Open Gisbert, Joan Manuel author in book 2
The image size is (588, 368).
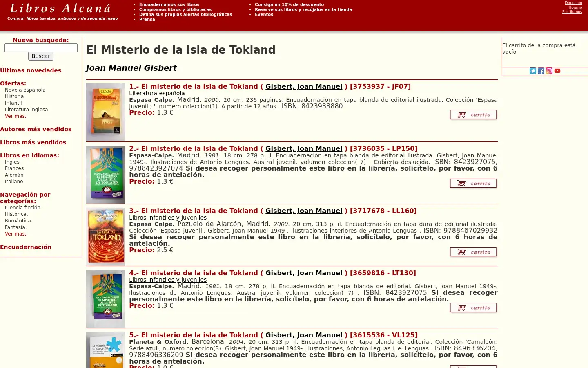pyautogui.click(x=304, y=148)
